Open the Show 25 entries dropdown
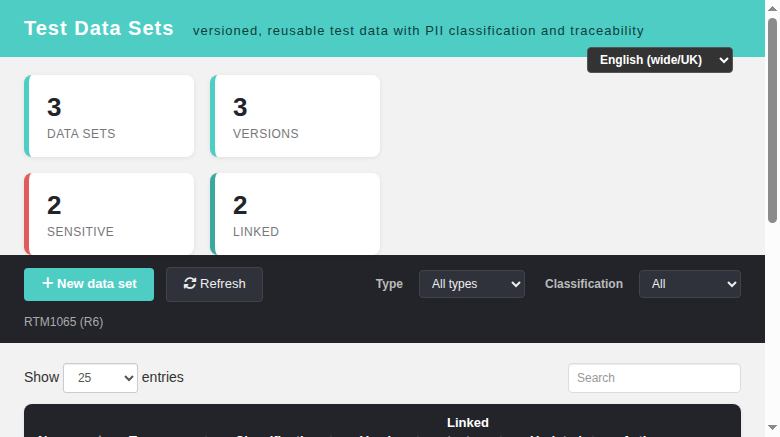This screenshot has width=780, height=437. coord(100,378)
